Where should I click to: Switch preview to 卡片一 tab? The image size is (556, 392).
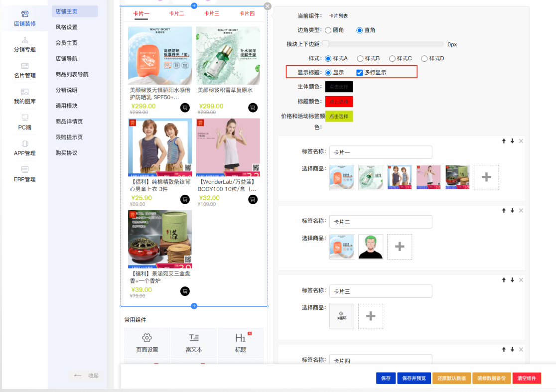coord(141,13)
